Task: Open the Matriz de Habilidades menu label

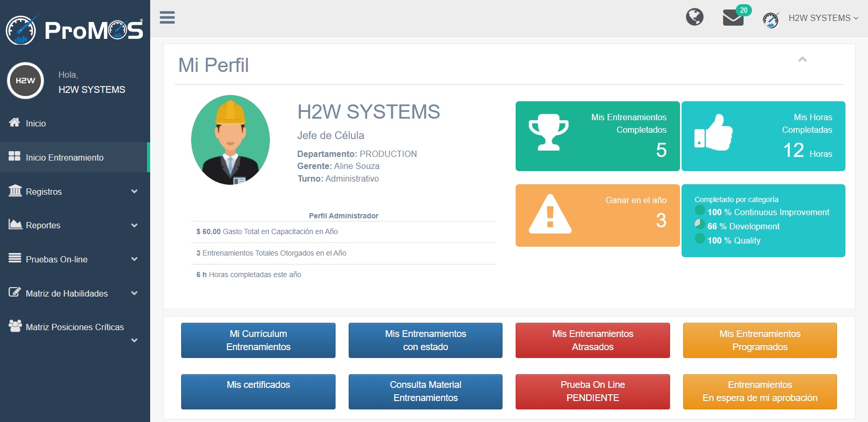Action: point(67,293)
